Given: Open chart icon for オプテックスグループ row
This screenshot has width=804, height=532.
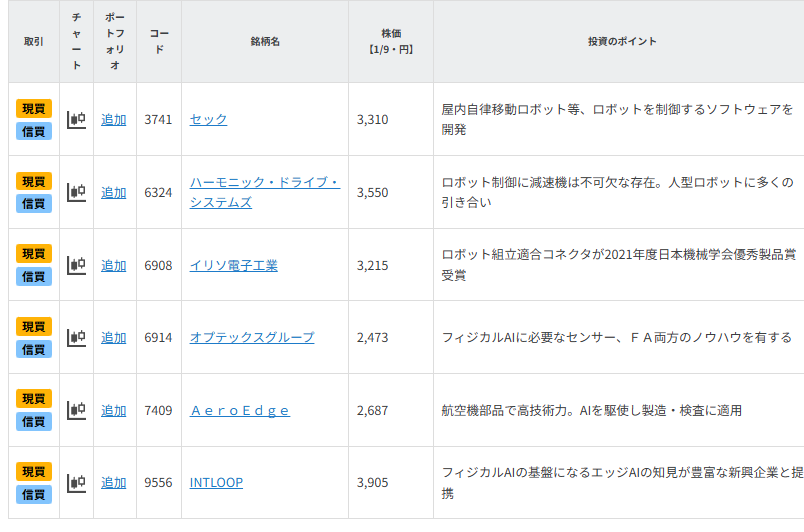Looking at the screenshot, I should (x=76, y=338).
